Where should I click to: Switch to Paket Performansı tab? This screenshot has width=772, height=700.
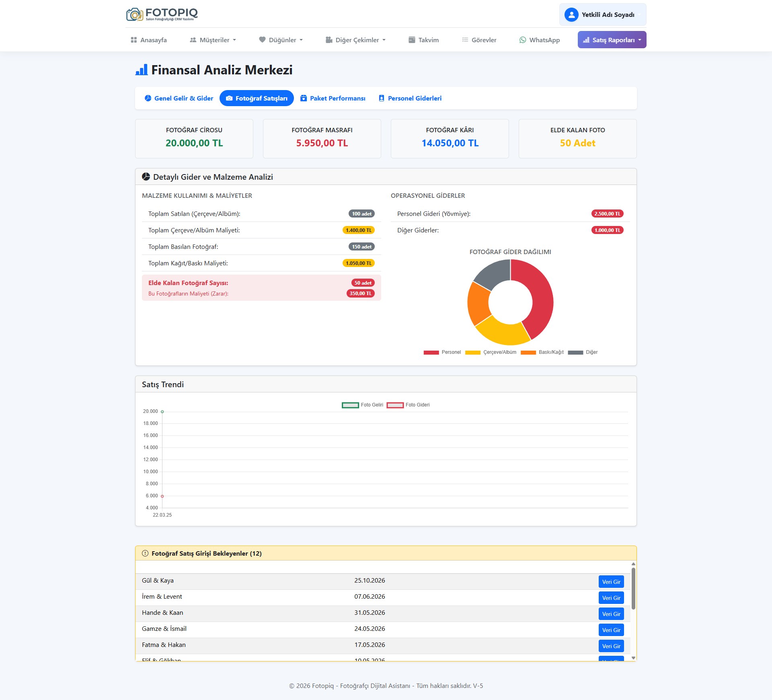click(x=333, y=98)
